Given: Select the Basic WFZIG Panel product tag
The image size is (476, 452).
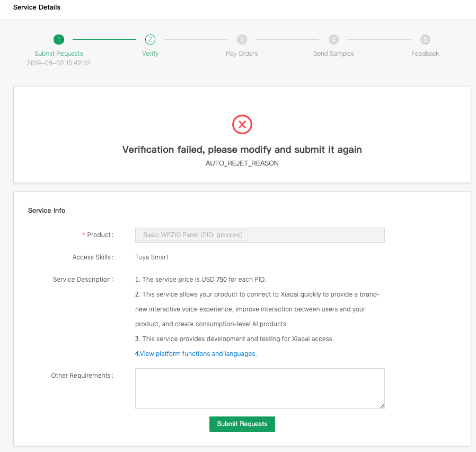Looking at the screenshot, I should (x=193, y=235).
